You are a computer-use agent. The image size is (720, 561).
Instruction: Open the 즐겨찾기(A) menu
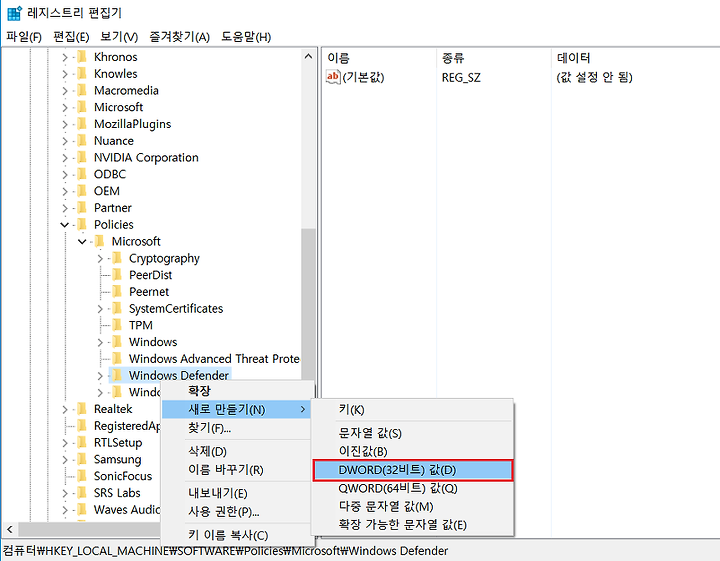point(180,37)
